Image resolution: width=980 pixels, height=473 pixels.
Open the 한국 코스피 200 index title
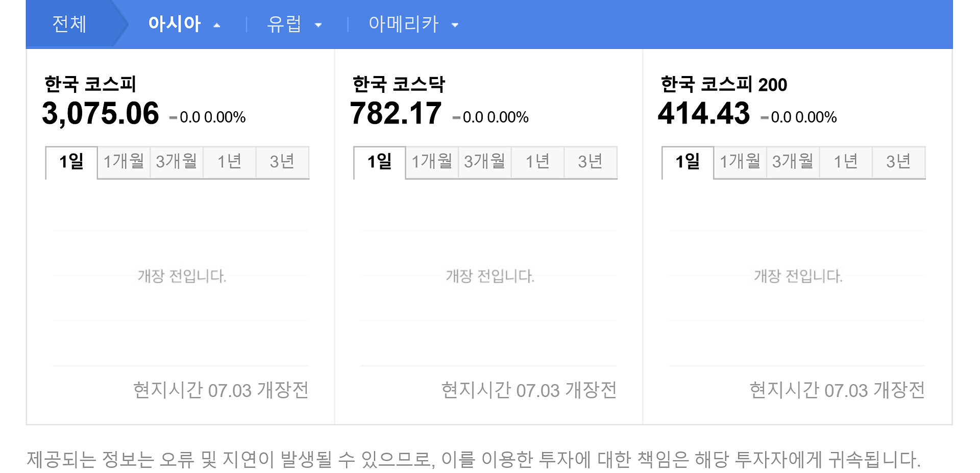coord(724,84)
